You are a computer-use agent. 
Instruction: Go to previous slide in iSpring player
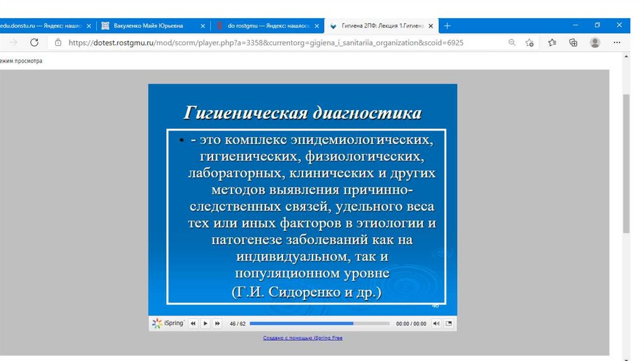click(x=193, y=323)
